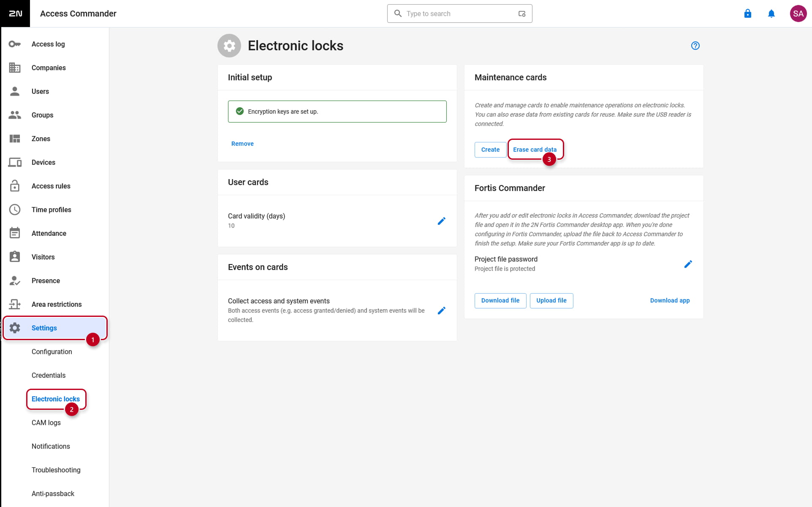This screenshot has width=812, height=507.
Task: Open Presence page
Action: tap(55, 281)
